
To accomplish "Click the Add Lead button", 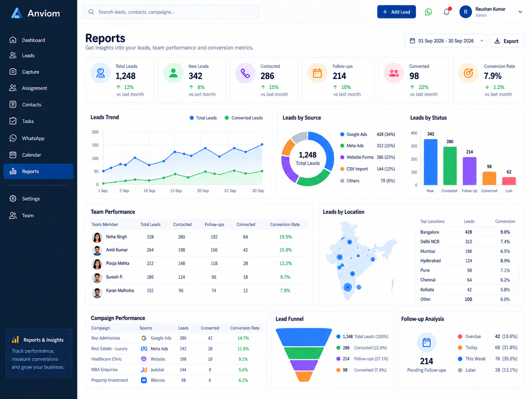I will click(x=396, y=12).
